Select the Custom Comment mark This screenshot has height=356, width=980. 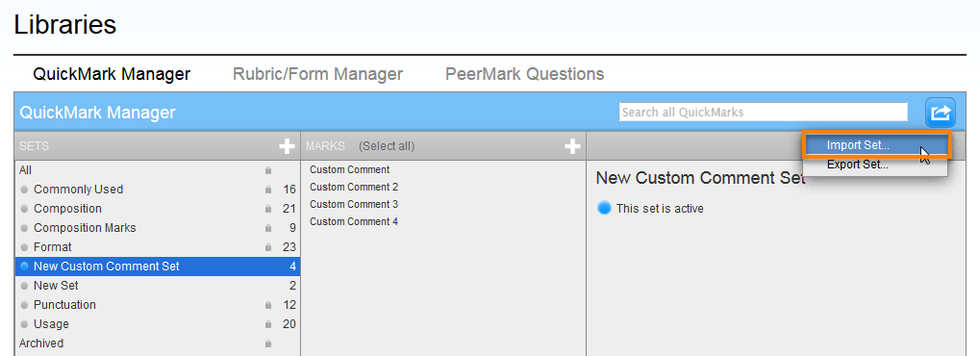(349, 169)
